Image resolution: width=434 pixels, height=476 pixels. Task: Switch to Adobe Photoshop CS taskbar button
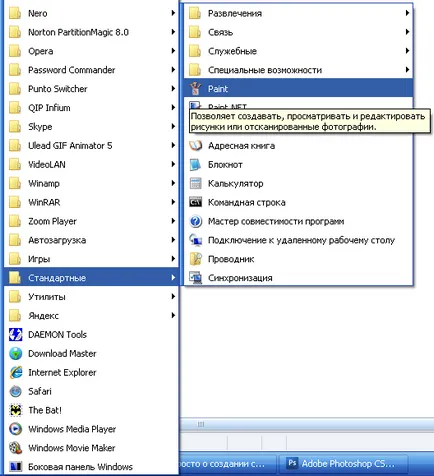point(343,464)
